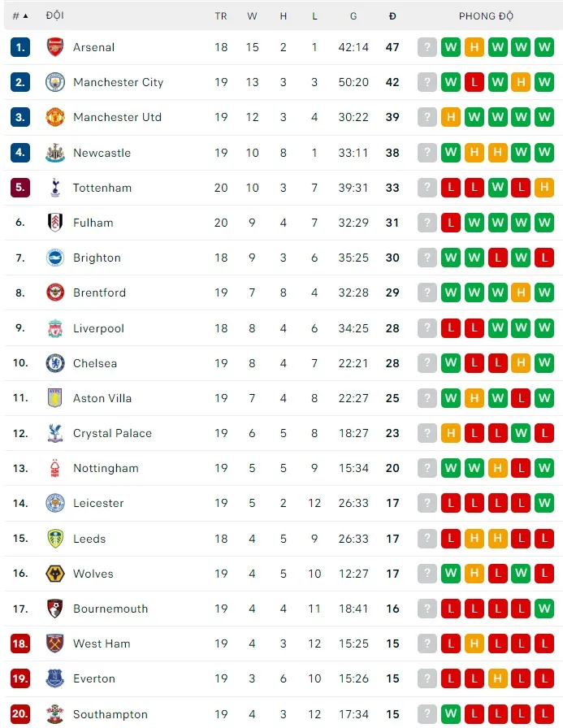Open the Newcastle team link
Screen dimensions: 563x728
(102, 153)
